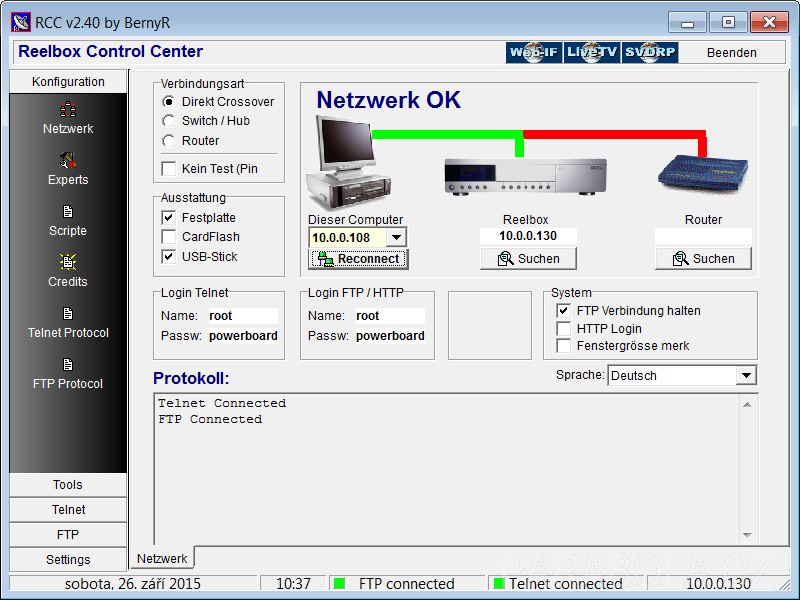Click the blue Router device image
Viewport: 800px width, 600px height.
click(703, 173)
